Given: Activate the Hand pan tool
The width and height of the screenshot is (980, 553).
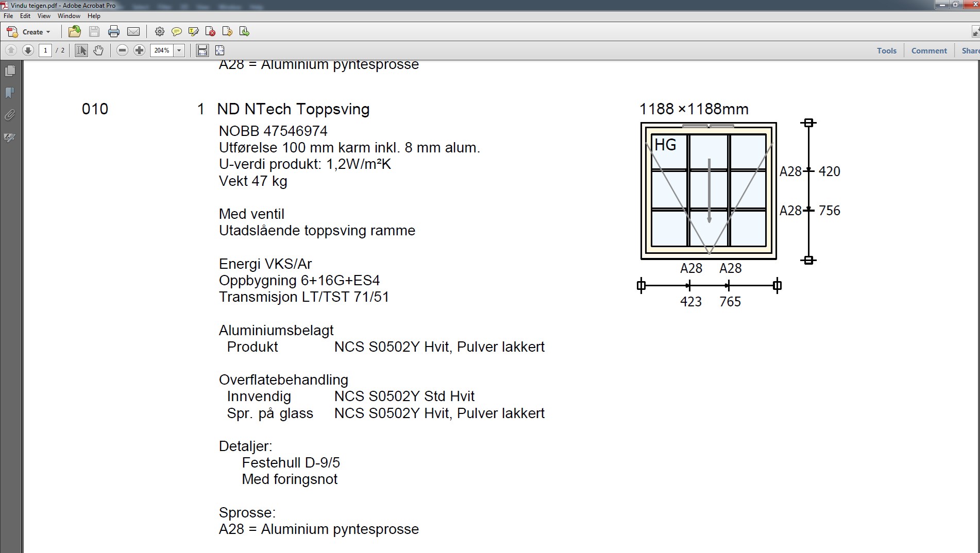Looking at the screenshot, I should [x=98, y=50].
